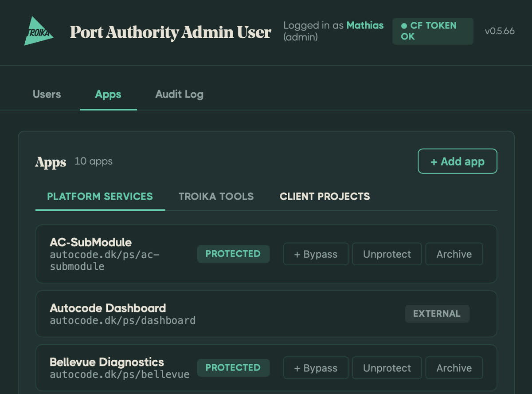Click the autocode.dk/ps/ac-submodule URL text
Viewport: 532px width, 394px height.
(x=105, y=260)
